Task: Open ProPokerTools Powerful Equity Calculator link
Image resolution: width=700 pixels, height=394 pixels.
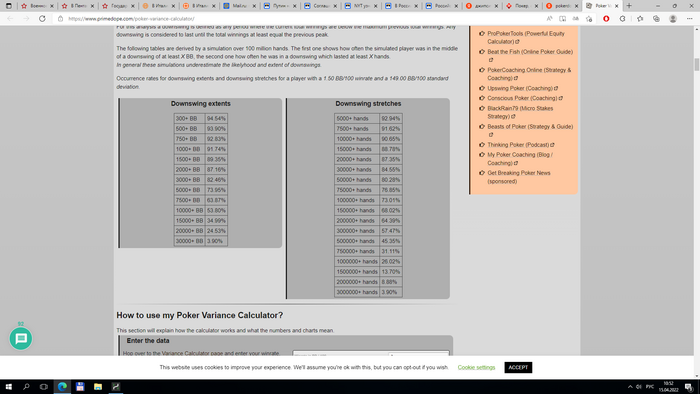Action: point(525,37)
